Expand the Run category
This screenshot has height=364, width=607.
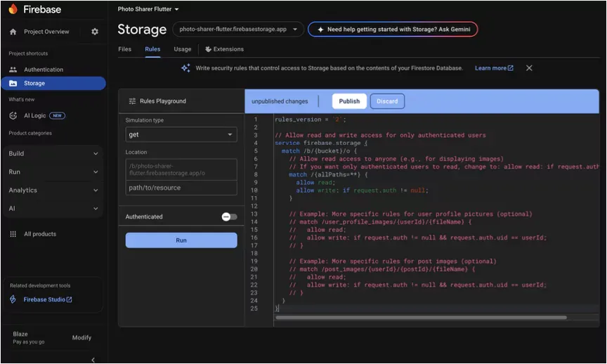[x=53, y=172]
